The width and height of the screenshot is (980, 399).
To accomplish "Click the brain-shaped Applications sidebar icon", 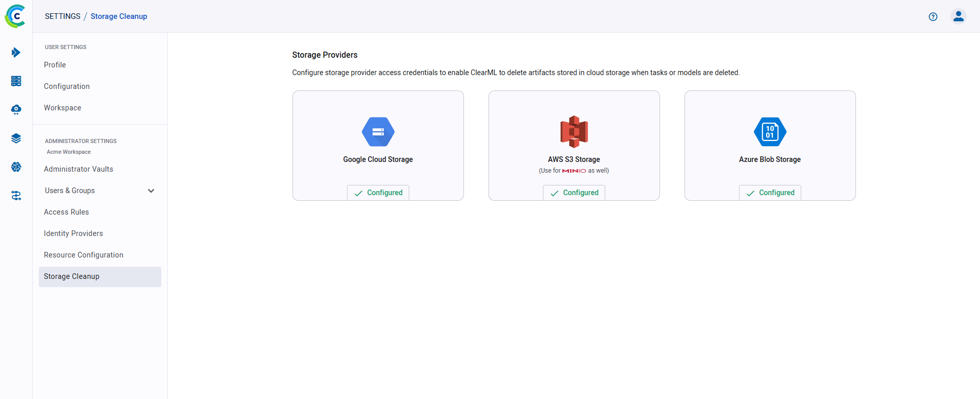I will pyautogui.click(x=16, y=167).
